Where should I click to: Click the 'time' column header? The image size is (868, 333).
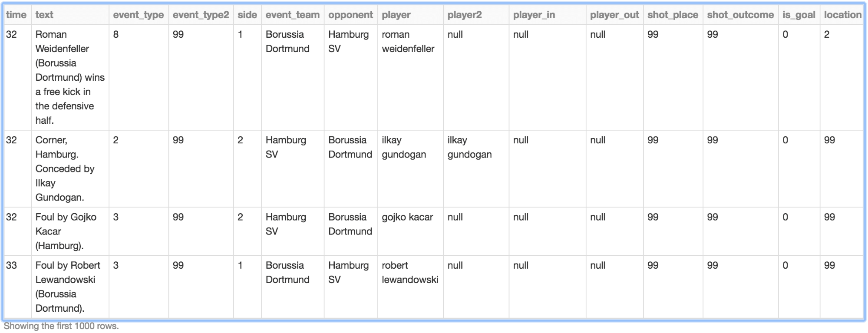pyautogui.click(x=16, y=15)
